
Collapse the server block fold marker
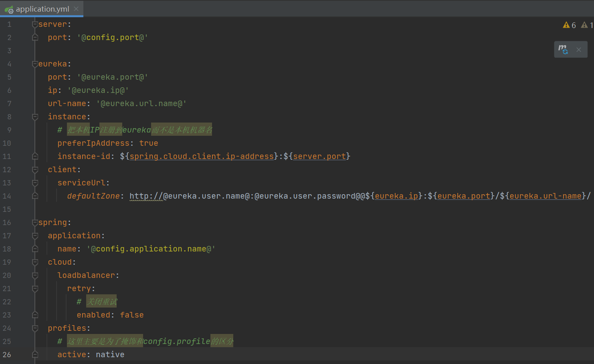tap(35, 24)
